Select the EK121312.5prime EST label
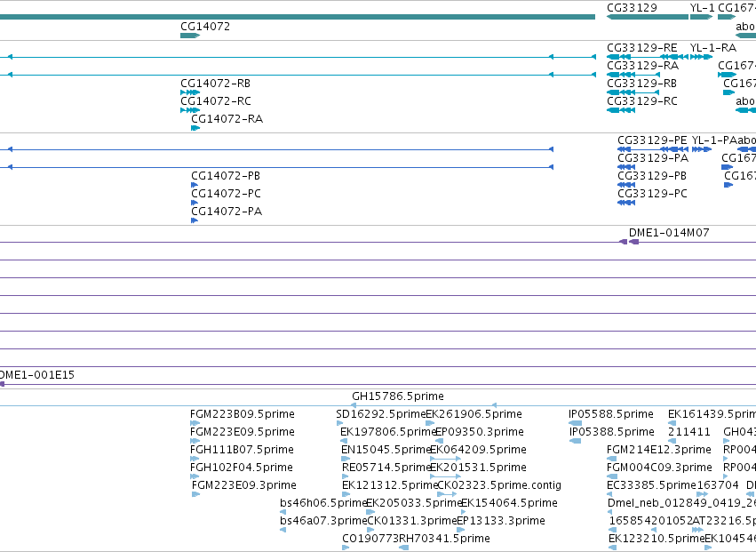Screen dimensions: 756x552 point(390,485)
